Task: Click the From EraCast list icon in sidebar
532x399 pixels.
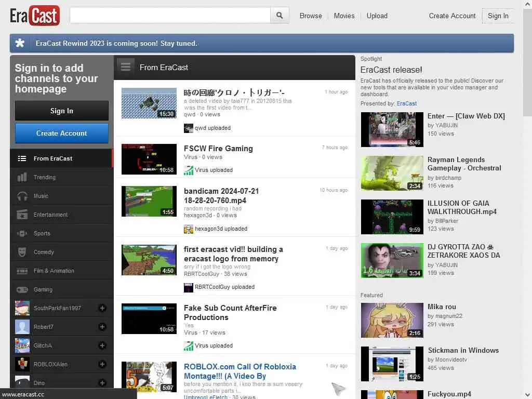Action: pyautogui.click(x=22, y=158)
